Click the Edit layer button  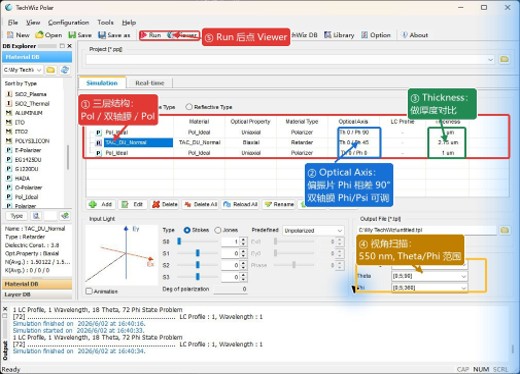[x=132, y=204]
